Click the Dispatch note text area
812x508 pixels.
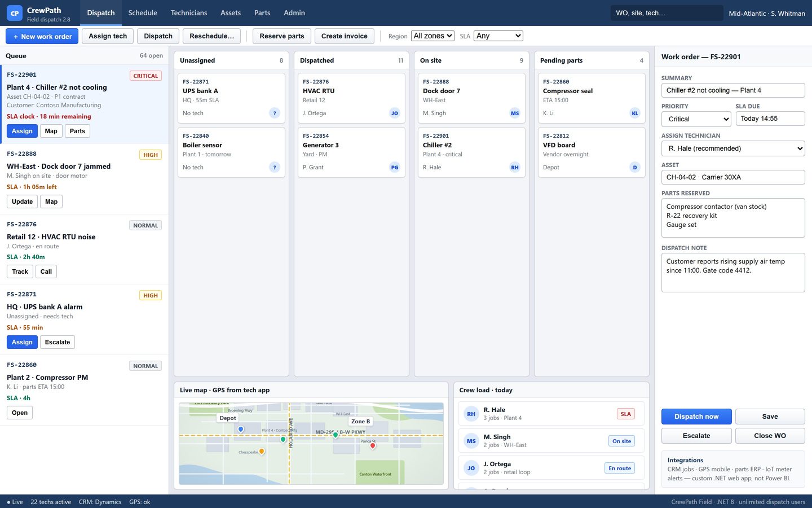click(x=733, y=273)
